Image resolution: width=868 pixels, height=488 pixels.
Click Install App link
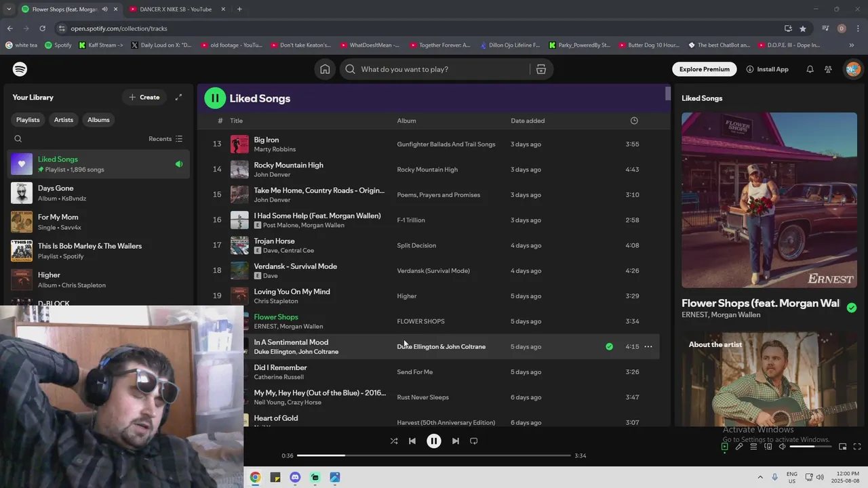767,69
